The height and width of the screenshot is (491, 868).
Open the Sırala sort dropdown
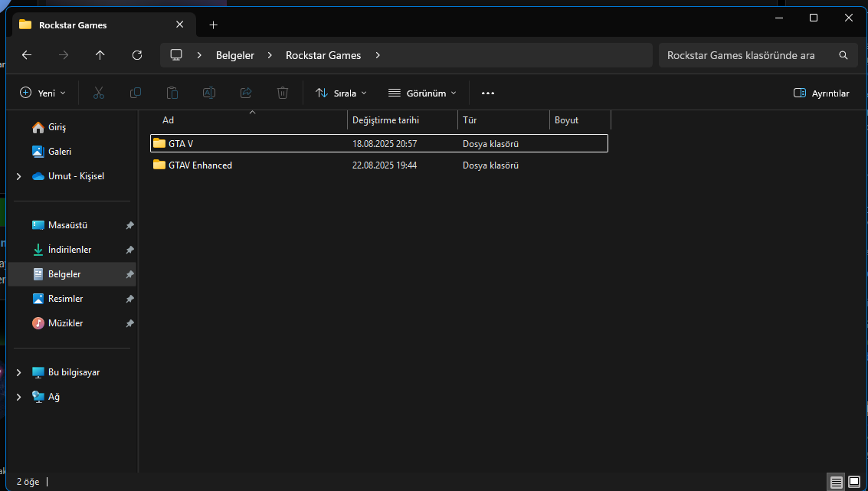pyautogui.click(x=342, y=93)
